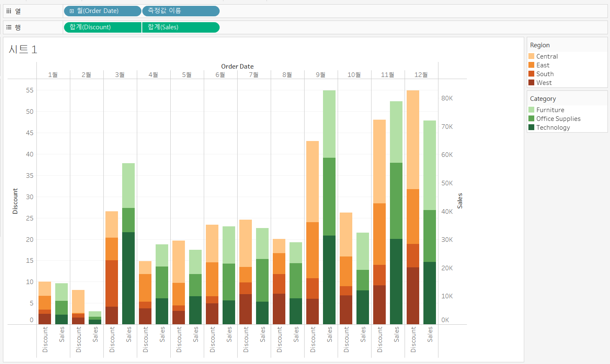This screenshot has height=364, width=610.
Task: Select the 1월 column header
Action: 53,74
